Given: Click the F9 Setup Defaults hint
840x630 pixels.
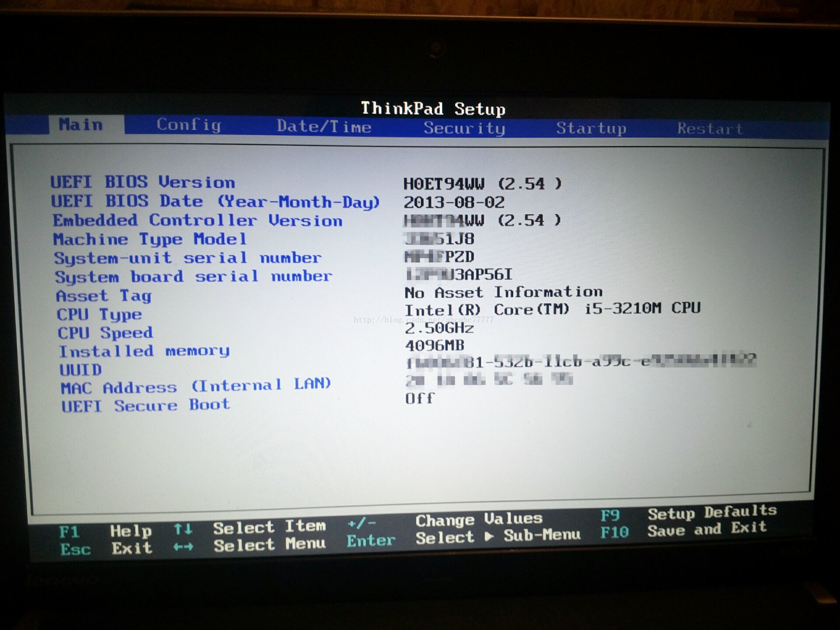Looking at the screenshot, I should (689, 514).
